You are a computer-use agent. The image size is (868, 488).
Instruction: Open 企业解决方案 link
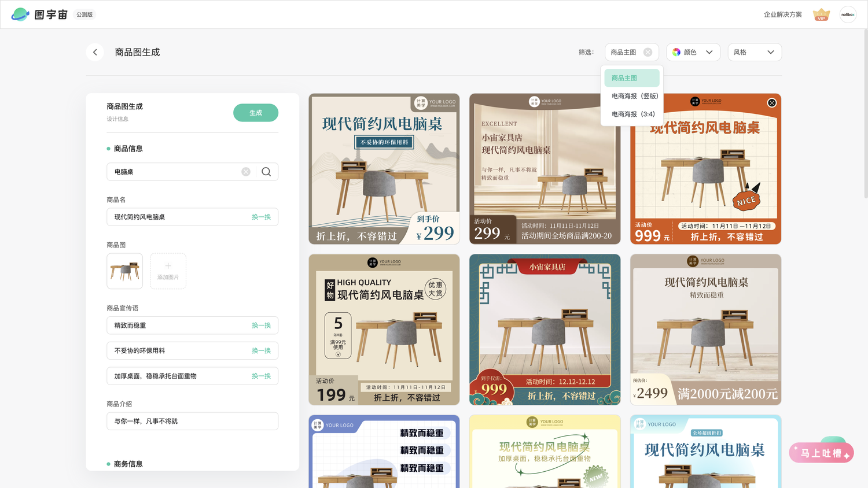click(x=782, y=14)
